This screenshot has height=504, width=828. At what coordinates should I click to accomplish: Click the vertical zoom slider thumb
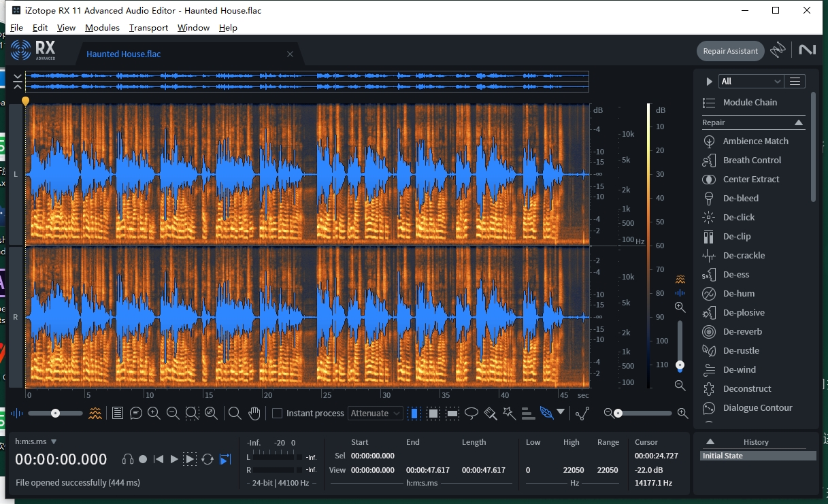[x=680, y=365]
